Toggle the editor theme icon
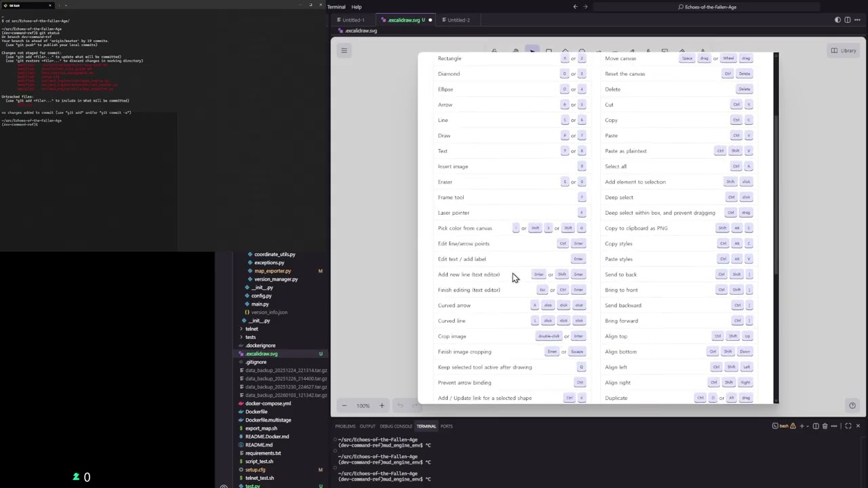The width and height of the screenshot is (868, 488). 837,20
